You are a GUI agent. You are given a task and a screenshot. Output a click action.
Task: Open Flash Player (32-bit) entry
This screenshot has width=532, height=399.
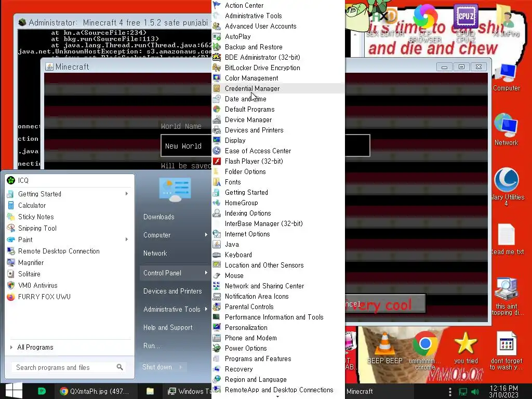[x=278, y=161]
